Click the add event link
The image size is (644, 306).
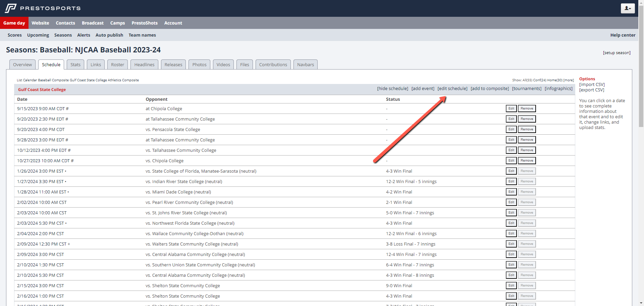tap(423, 89)
